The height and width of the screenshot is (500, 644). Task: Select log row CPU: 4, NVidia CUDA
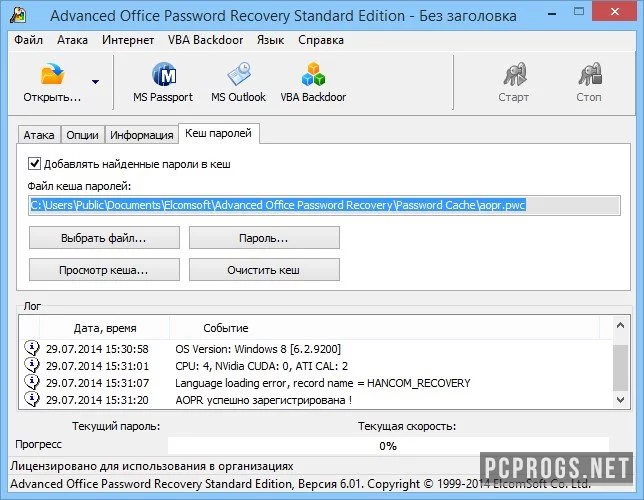316,366
